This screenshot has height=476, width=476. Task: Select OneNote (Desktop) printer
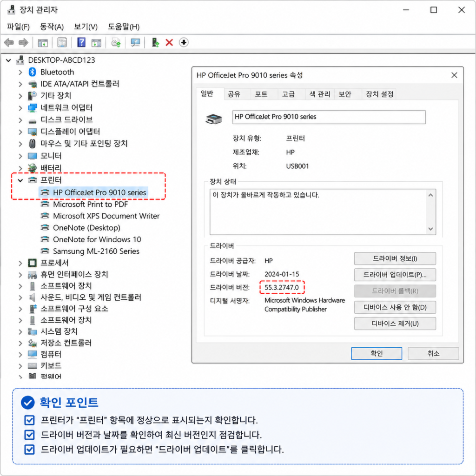(x=81, y=228)
